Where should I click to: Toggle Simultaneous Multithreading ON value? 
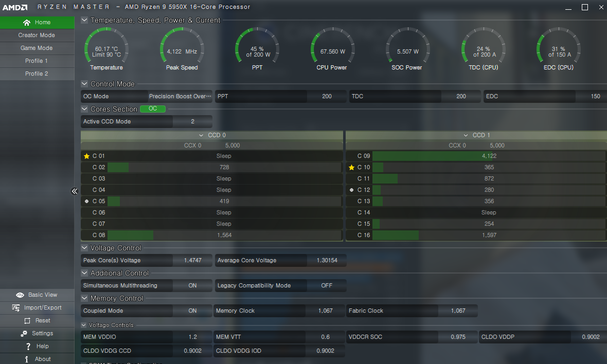pyautogui.click(x=192, y=285)
